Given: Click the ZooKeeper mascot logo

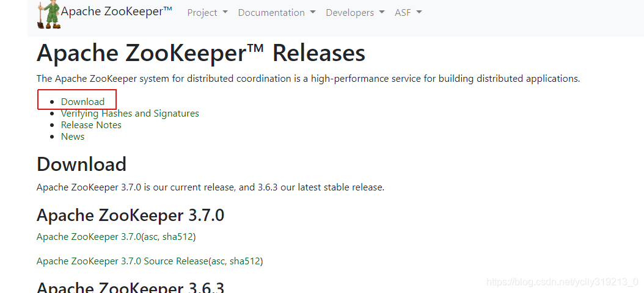Looking at the screenshot, I should pyautogui.click(x=48, y=15).
